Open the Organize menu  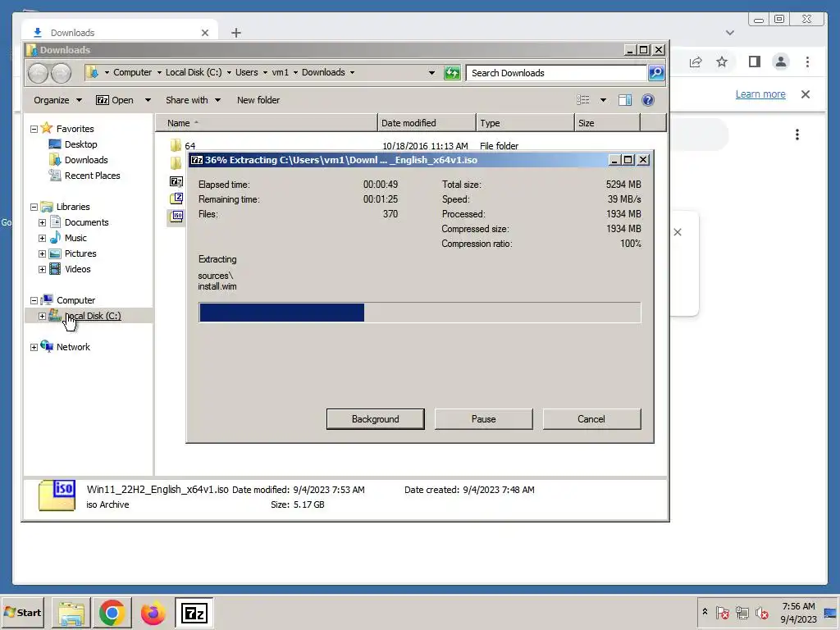pos(57,100)
